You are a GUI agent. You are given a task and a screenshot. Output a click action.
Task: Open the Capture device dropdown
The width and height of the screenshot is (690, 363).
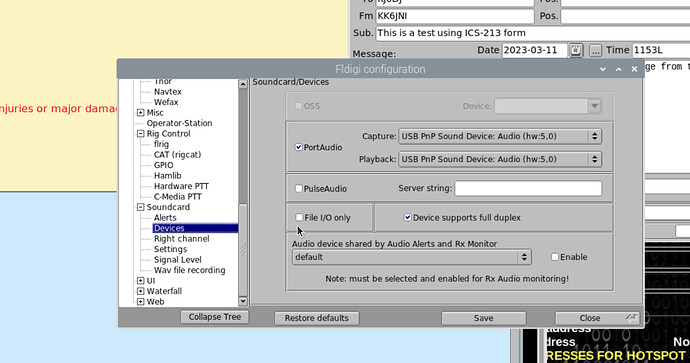pyautogui.click(x=500, y=136)
